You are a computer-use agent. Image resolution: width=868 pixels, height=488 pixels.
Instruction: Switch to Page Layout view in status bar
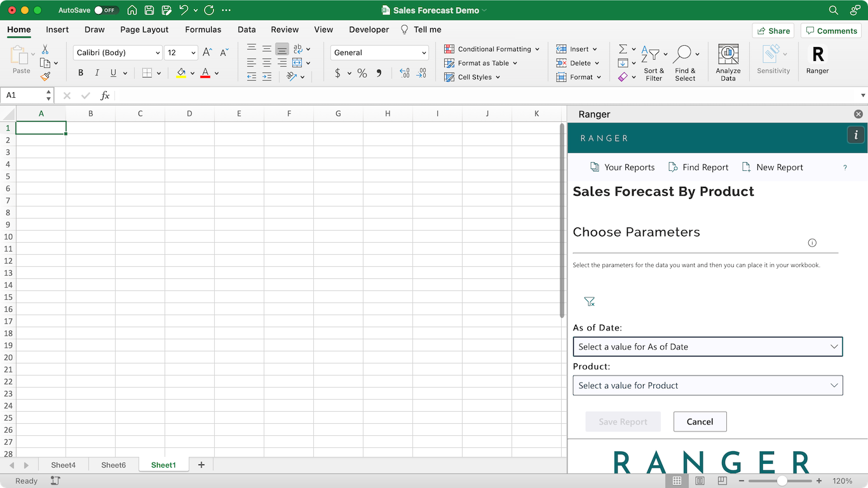(x=700, y=481)
